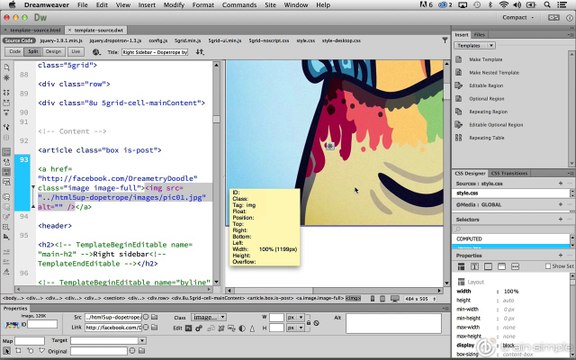Click the Alt text field
The image size is (576, 360).
[393, 323]
